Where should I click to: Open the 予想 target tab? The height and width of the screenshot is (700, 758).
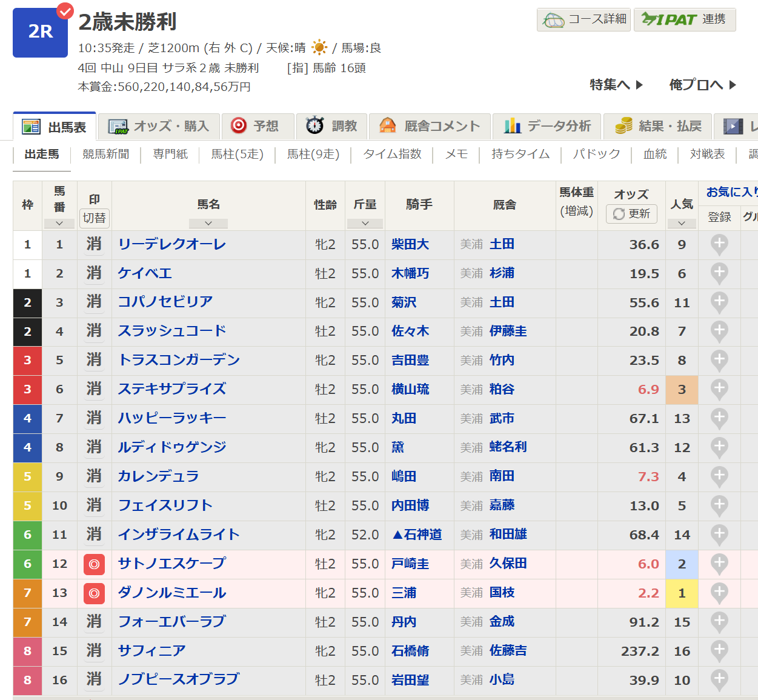258,126
